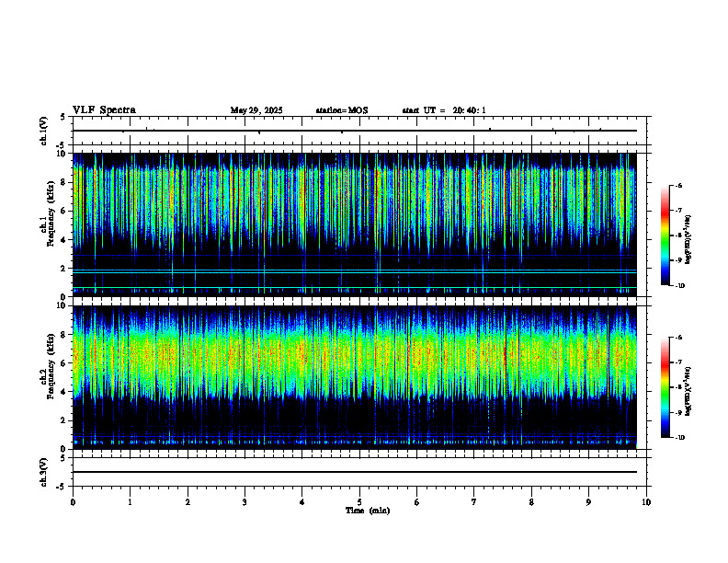Click the ch.2 spectrogram color scale bar
The width and height of the screenshot is (728, 563).
point(665,387)
